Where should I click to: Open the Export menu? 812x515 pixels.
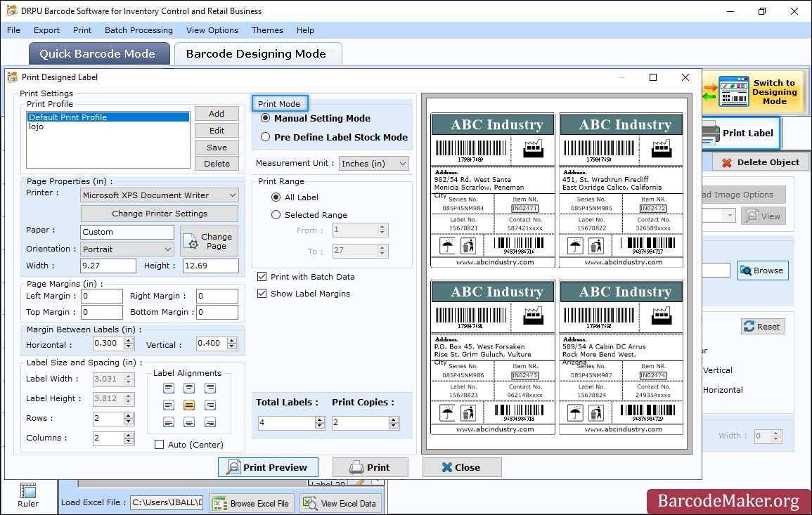[x=46, y=30]
